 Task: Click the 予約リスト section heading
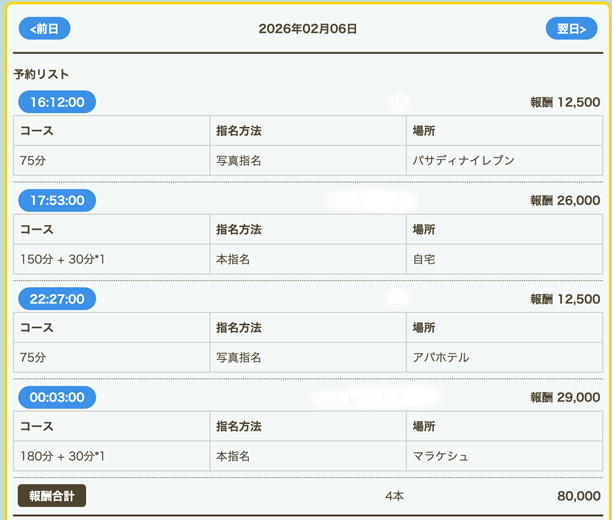click(x=41, y=75)
